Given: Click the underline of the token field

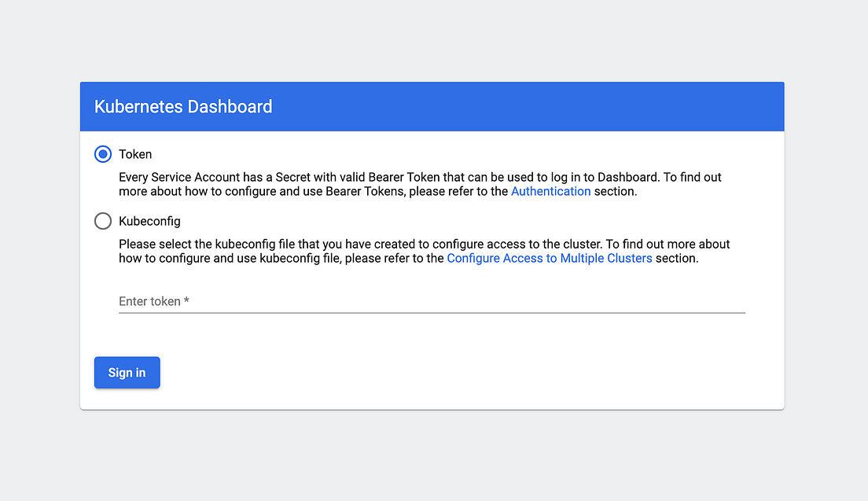Looking at the screenshot, I should [x=432, y=313].
